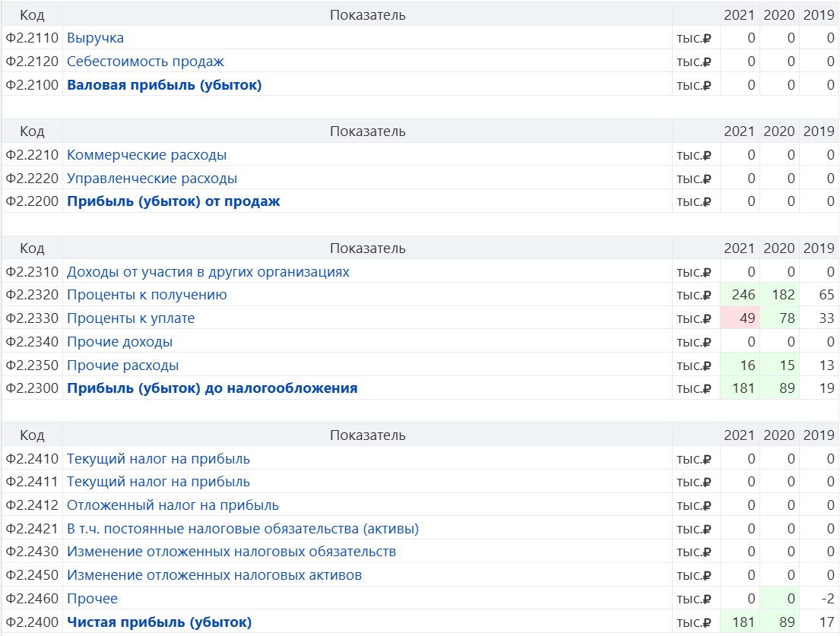Open the Проценты к уплате link
This screenshot has height=636, width=840.
click(131, 318)
